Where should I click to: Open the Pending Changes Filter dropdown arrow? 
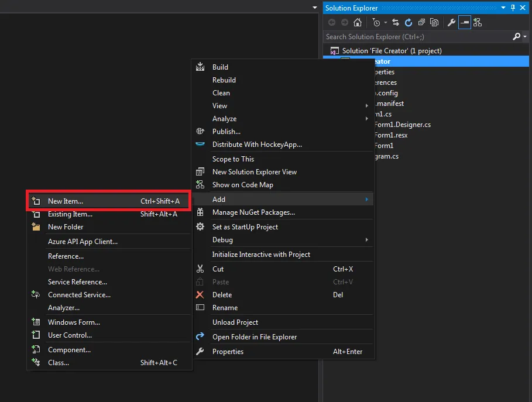click(x=386, y=23)
